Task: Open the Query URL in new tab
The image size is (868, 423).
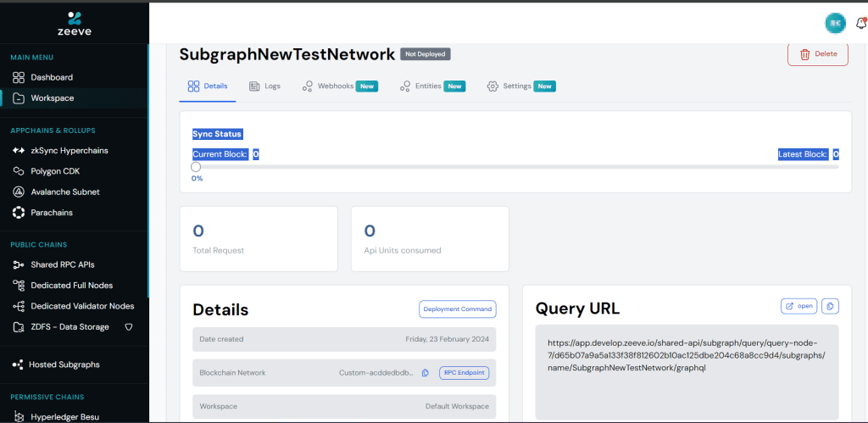Action: pyautogui.click(x=798, y=306)
